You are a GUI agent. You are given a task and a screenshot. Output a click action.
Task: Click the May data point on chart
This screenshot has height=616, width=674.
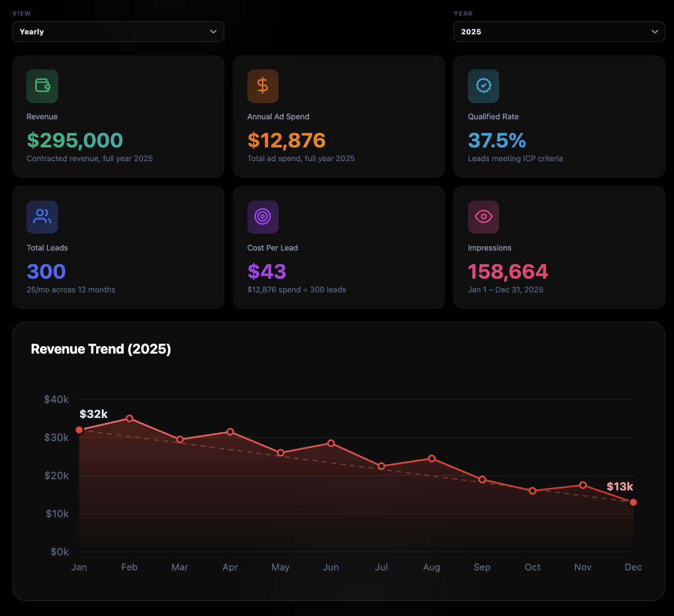(280, 453)
